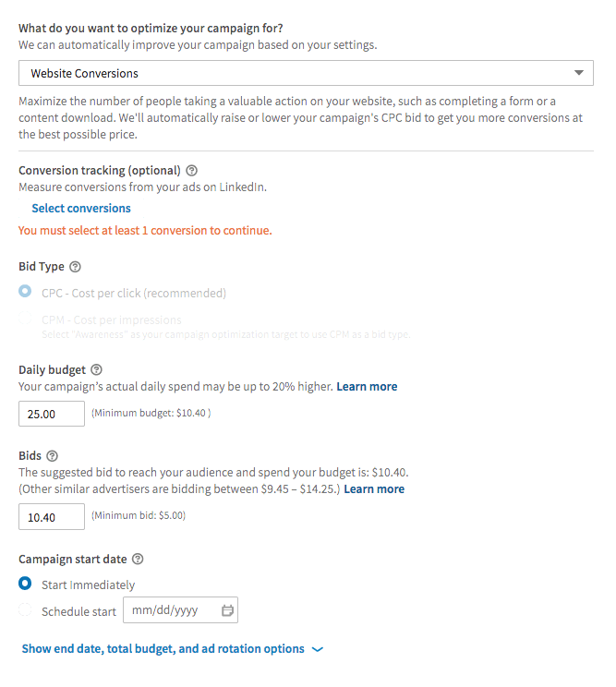Open Campaign start date help icon
This screenshot has height=687, width=616.
coord(138,559)
